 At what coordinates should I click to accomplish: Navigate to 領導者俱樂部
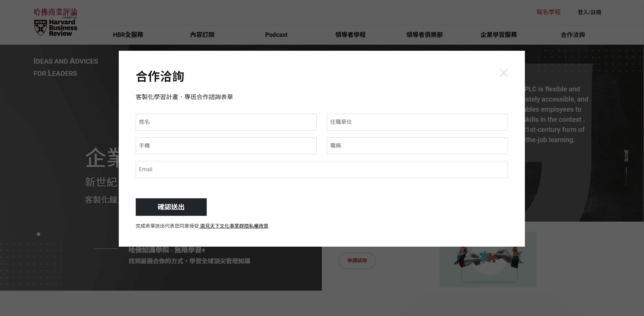coord(424,35)
